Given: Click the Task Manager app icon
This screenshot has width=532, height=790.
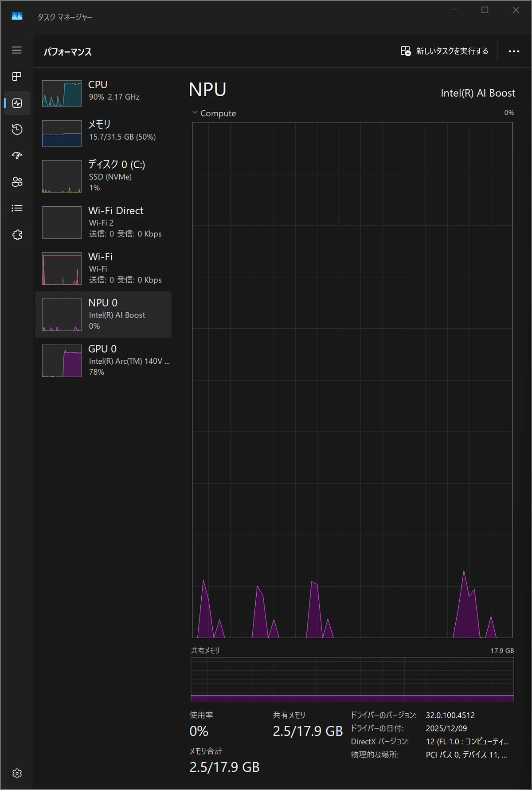Looking at the screenshot, I should click(x=17, y=16).
